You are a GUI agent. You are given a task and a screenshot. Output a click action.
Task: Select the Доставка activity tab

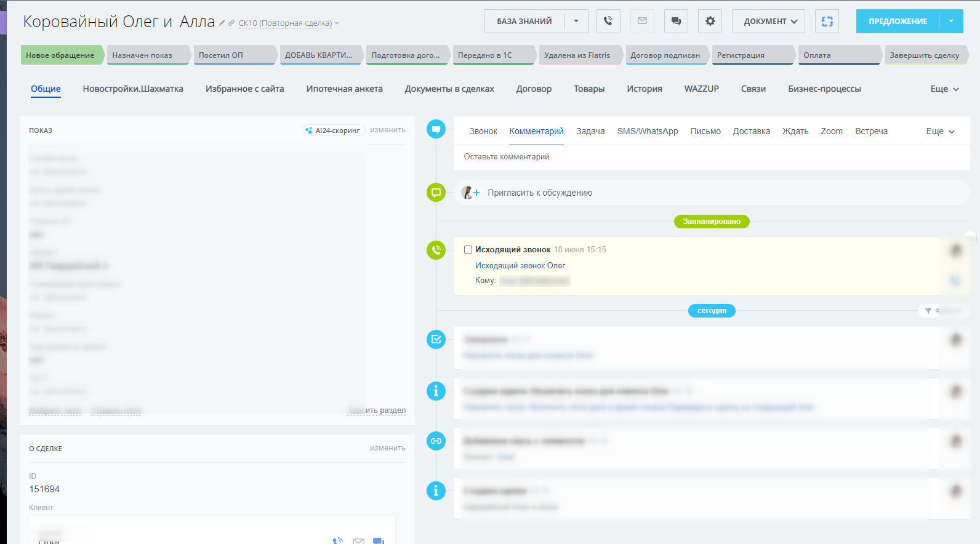(751, 131)
